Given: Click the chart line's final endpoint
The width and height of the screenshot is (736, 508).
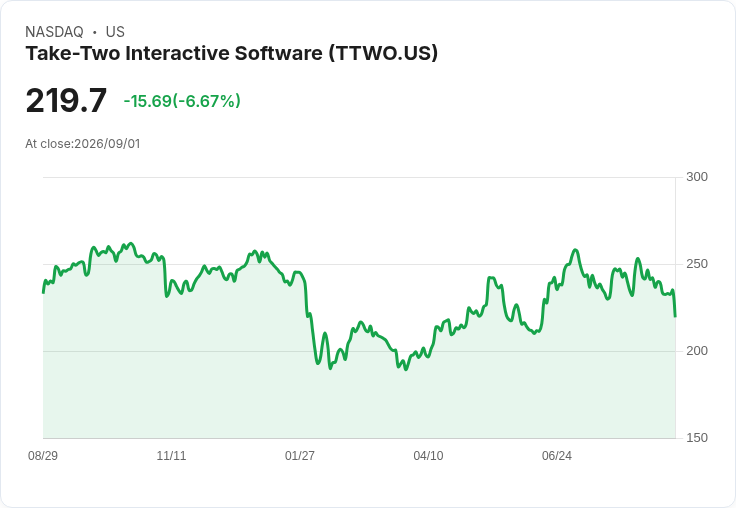Looking at the screenshot, I should (675, 316).
